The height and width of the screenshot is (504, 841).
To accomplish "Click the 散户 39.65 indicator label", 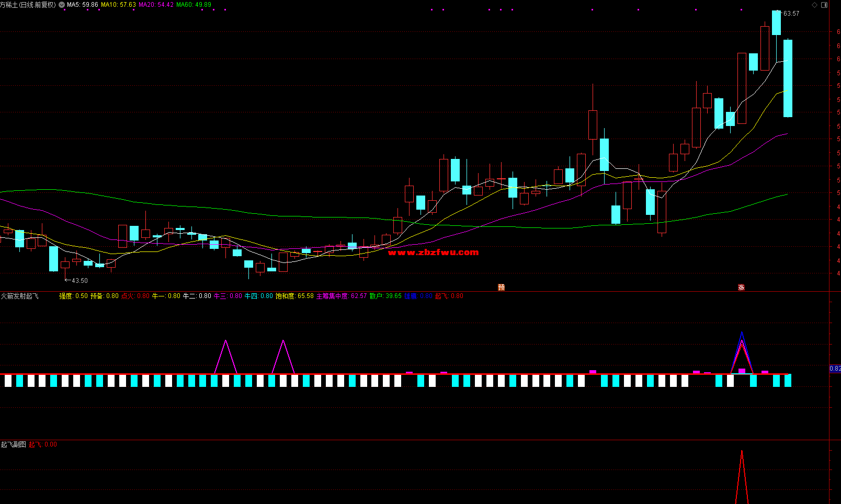I will click(385, 296).
